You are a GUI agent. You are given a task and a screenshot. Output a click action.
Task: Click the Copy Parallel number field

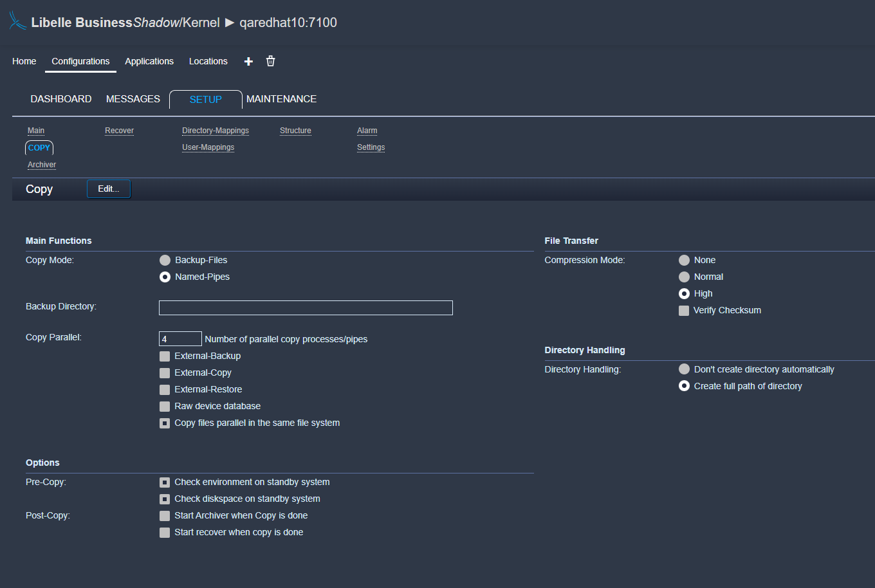pyautogui.click(x=180, y=339)
